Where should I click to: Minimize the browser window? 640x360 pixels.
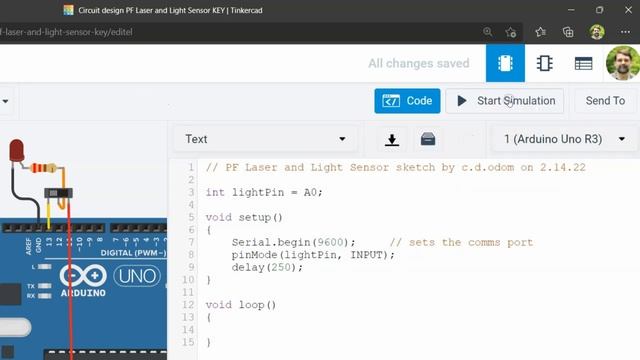tap(571, 10)
